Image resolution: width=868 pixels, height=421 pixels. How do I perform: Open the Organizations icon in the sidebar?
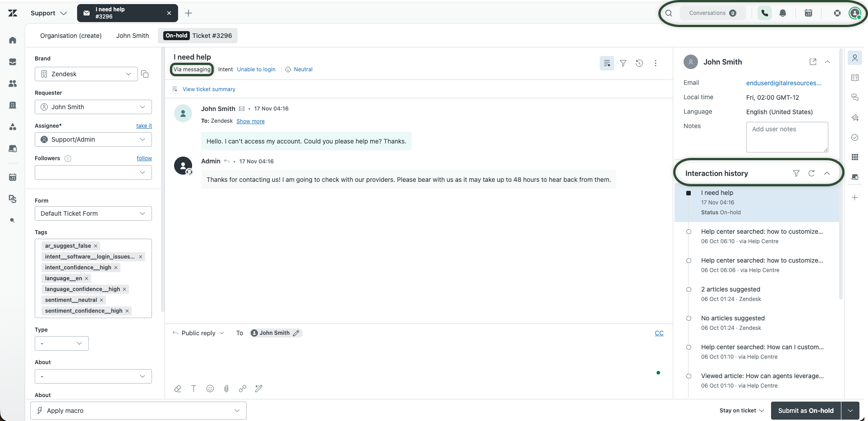13,105
